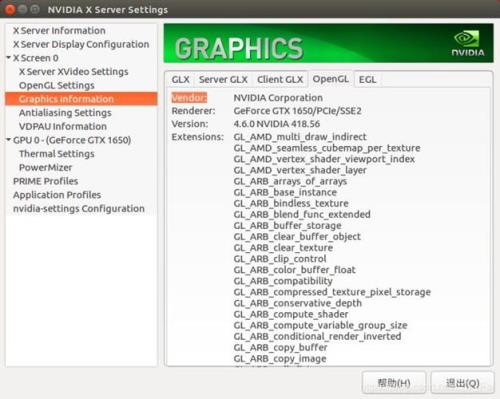Click GL_ARB_conservative_depth extension
This screenshot has height=399, width=500.
click(298, 303)
